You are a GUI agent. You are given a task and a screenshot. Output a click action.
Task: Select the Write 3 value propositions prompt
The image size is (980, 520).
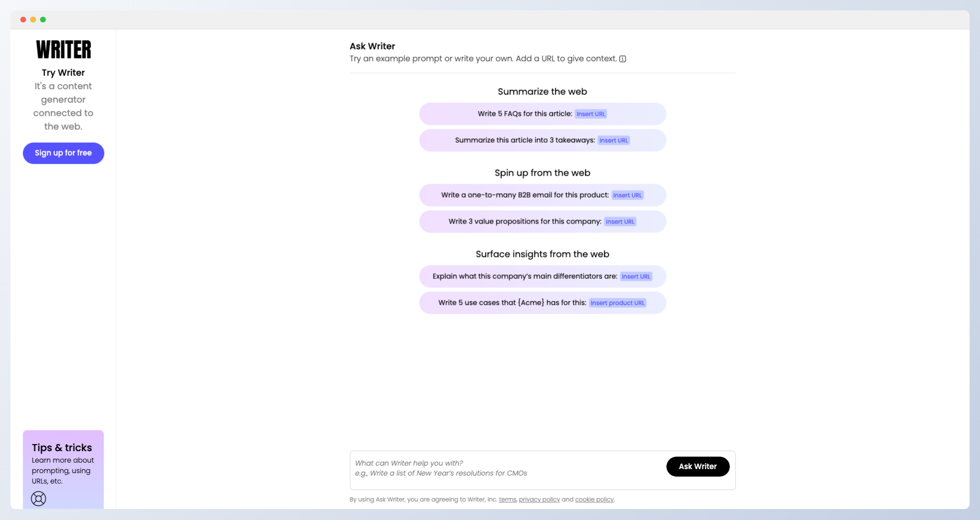pyautogui.click(x=542, y=222)
